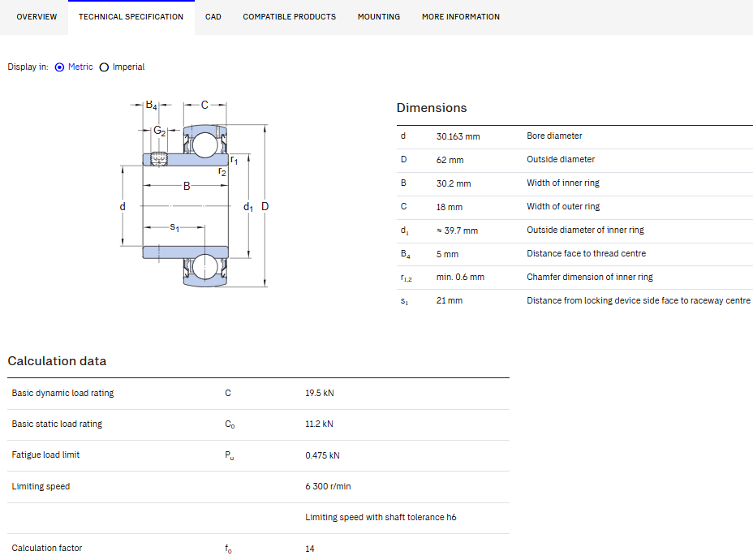Click Chamfer dimension of inner ring text

point(590,277)
